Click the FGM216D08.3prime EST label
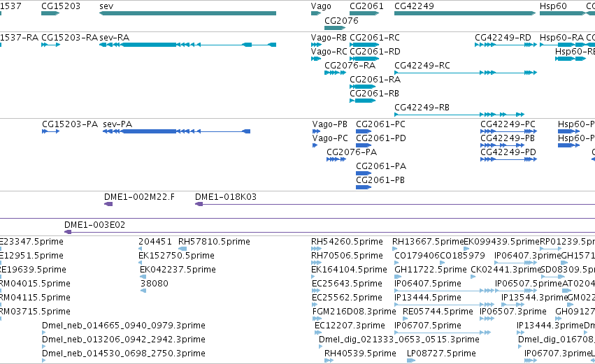Image resolution: width=595 pixels, height=364 pixels. pyautogui.click(x=354, y=312)
